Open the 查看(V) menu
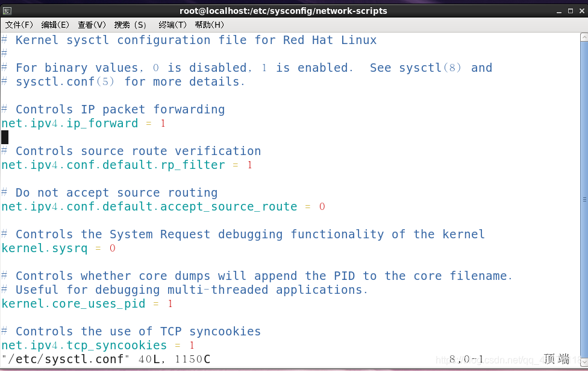Screen dimensions: 588x371 [x=92, y=25]
